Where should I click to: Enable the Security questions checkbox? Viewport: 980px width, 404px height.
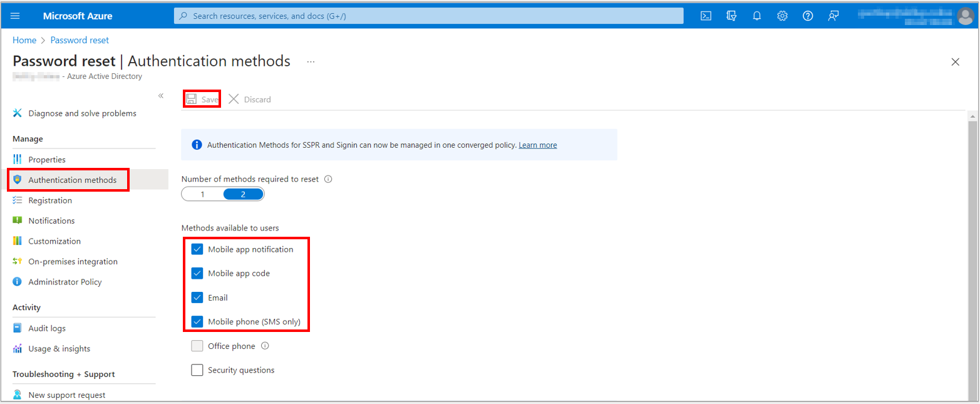pos(197,370)
